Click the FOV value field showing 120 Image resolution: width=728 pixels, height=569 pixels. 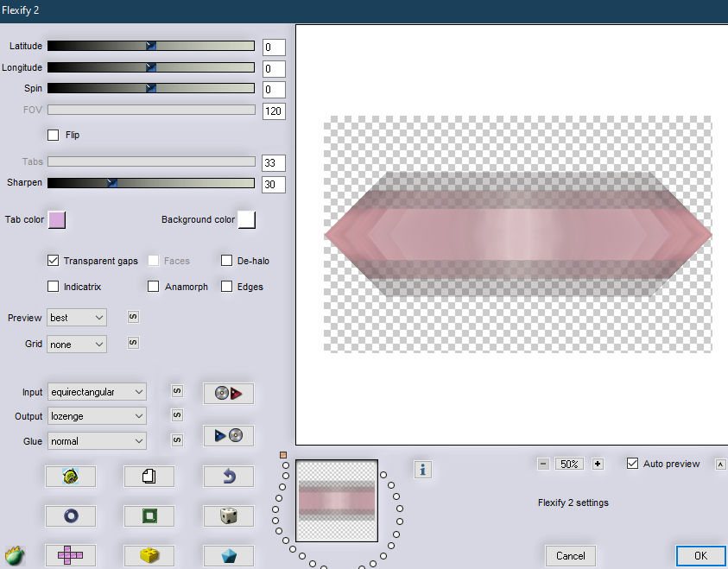click(x=274, y=111)
